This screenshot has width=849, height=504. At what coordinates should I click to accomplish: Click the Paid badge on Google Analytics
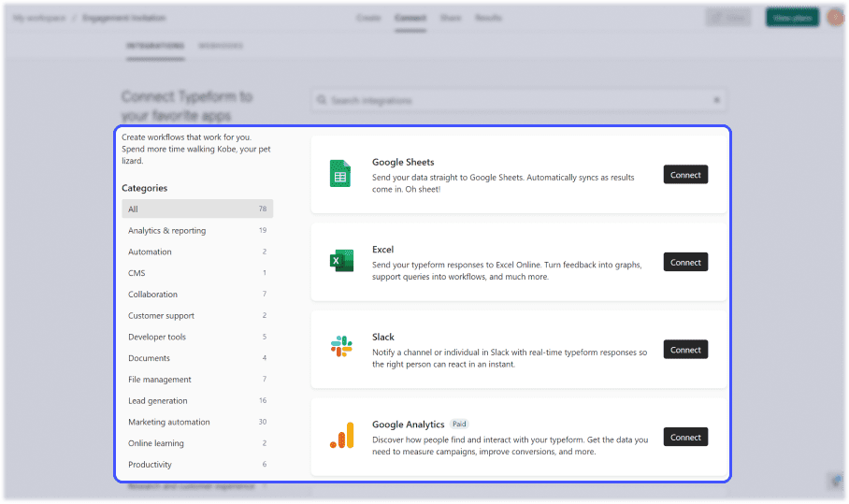(x=459, y=424)
